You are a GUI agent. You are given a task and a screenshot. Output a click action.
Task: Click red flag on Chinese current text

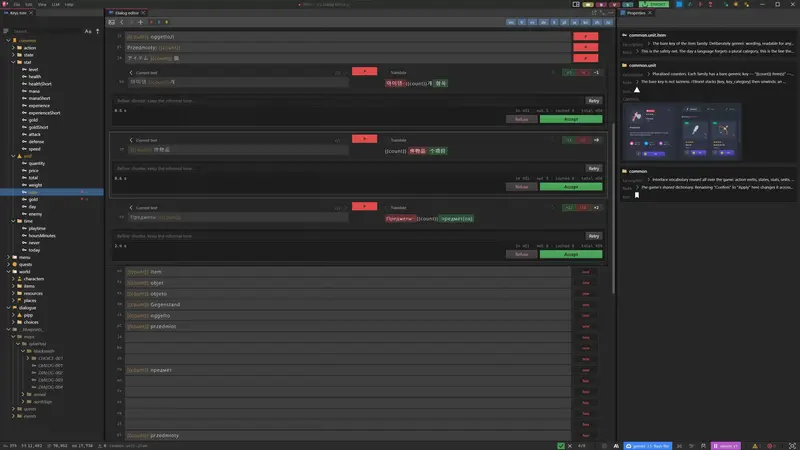tap(364, 139)
